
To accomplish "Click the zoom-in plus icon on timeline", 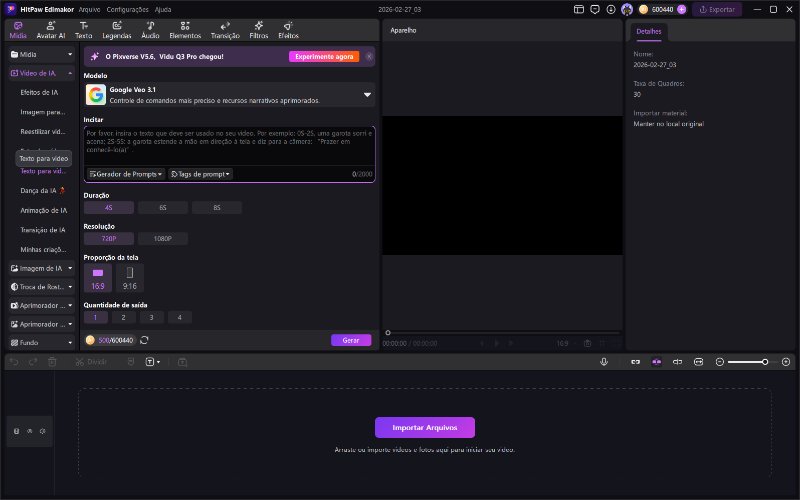I will click(786, 362).
